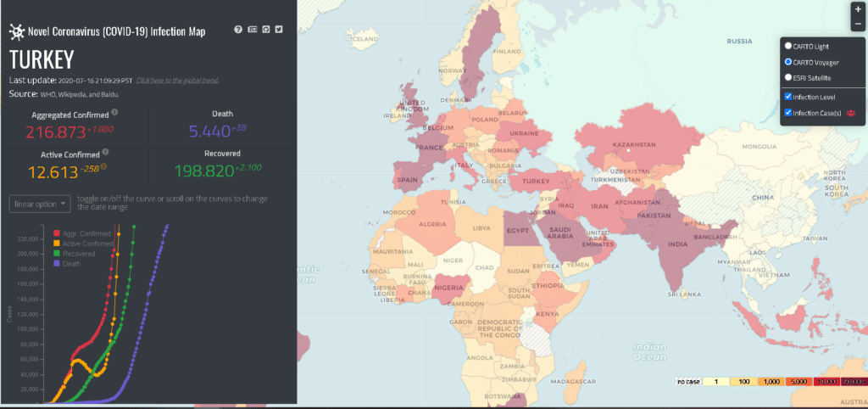Select Ethiopia on the map
Screen dimensions: 868x409
tap(548, 285)
